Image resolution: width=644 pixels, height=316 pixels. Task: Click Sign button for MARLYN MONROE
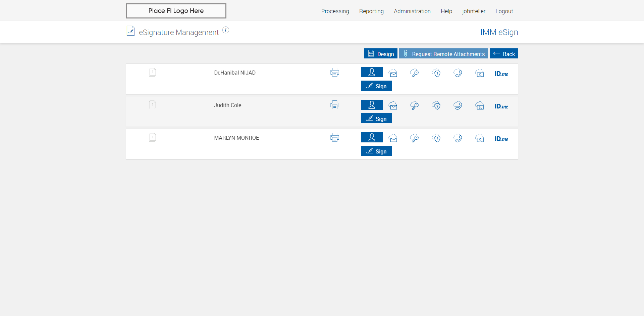(x=376, y=151)
